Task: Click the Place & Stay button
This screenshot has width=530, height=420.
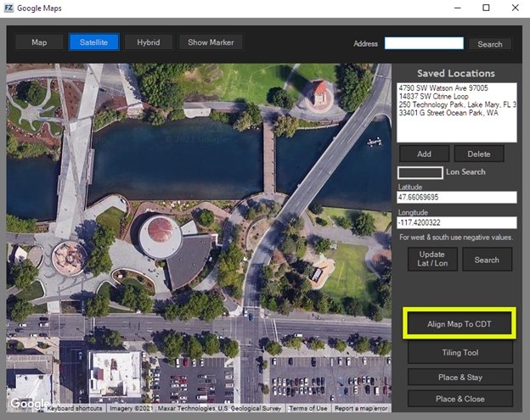Action: pos(460,376)
